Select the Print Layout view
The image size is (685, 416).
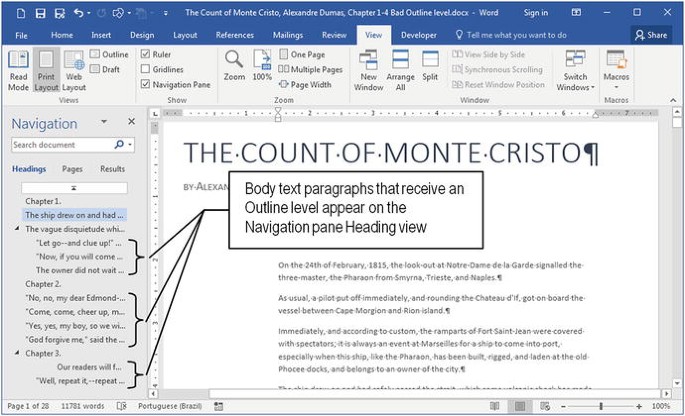pos(46,70)
